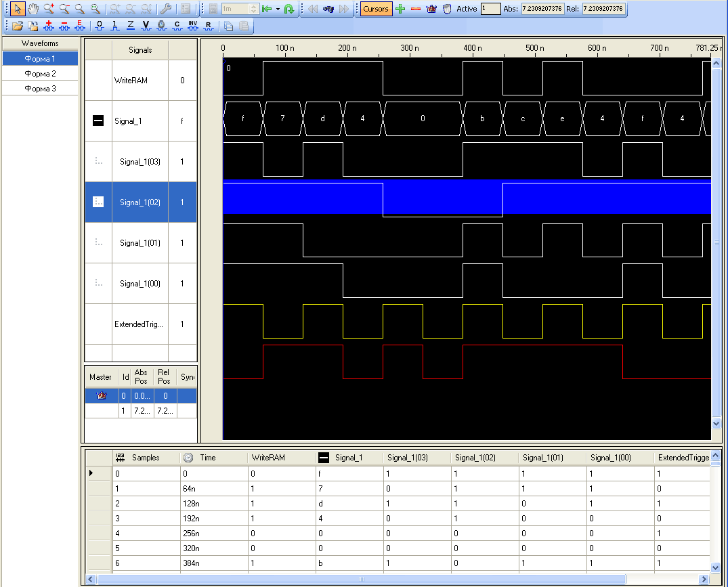The image size is (728, 587).
Task: Click the zoom in magnifier icon
Action: pos(49,9)
